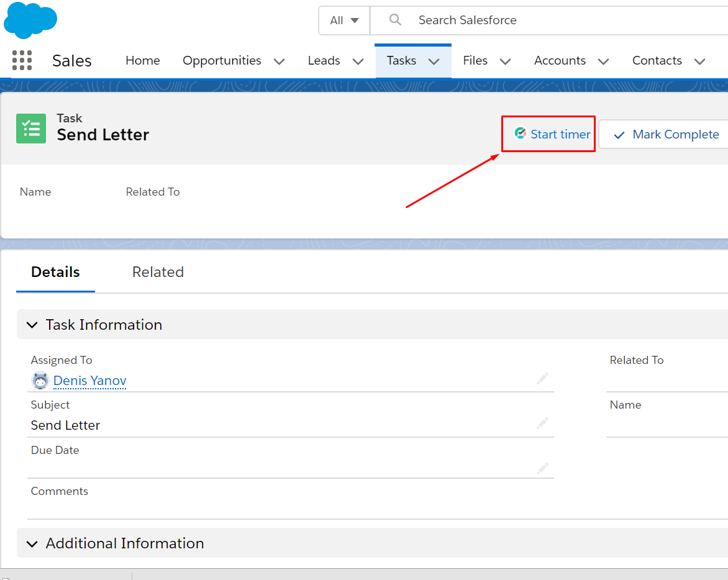Viewport: 728px width, 580px height.
Task: Click Related To label in Task Information
Action: click(637, 360)
